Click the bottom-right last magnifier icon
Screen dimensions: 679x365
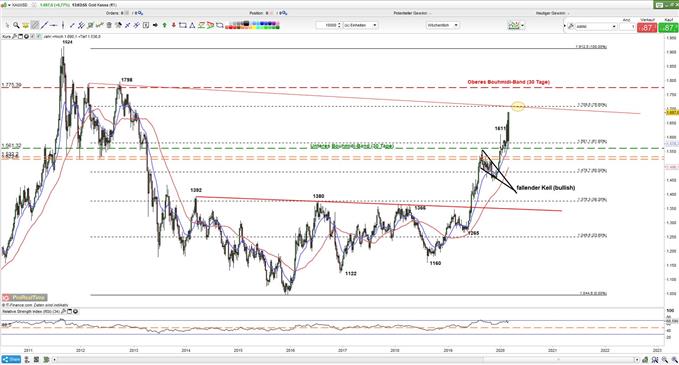tap(675, 360)
